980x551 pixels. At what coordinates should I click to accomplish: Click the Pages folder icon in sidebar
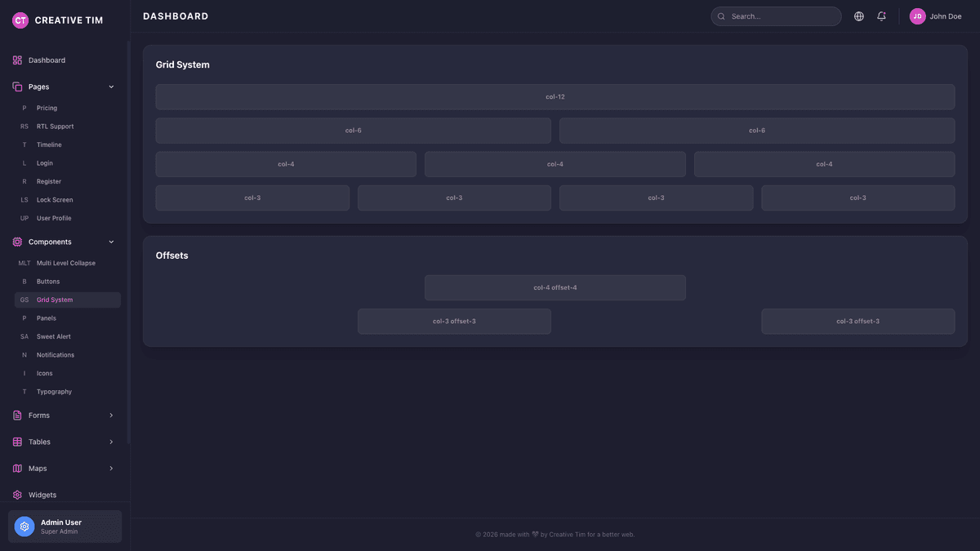pyautogui.click(x=16, y=86)
